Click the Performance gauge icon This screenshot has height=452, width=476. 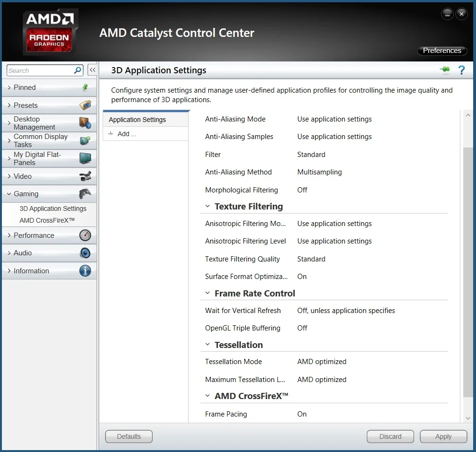(x=85, y=235)
